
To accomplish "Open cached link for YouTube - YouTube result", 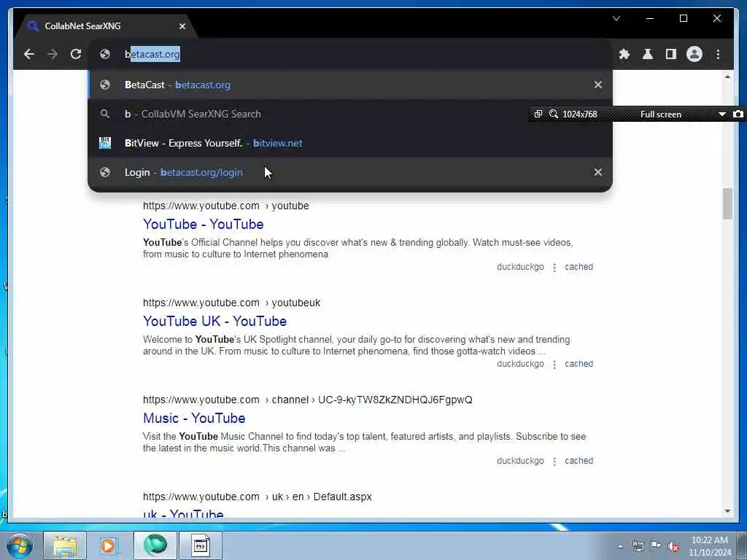I will pos(578,267).
